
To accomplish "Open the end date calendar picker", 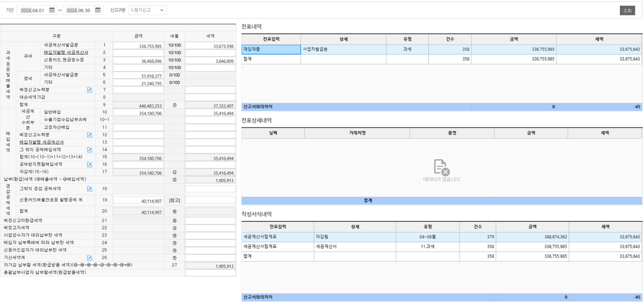I will point(98,11).
